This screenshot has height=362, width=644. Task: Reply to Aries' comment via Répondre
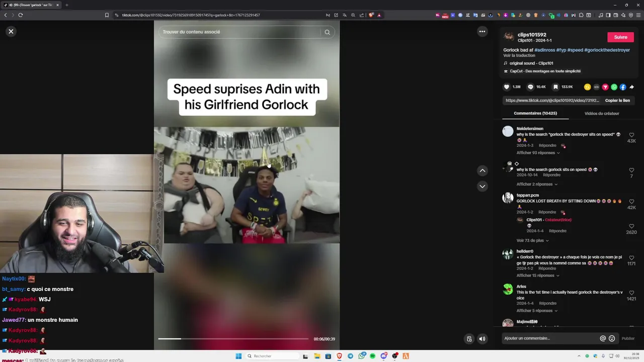547,304
